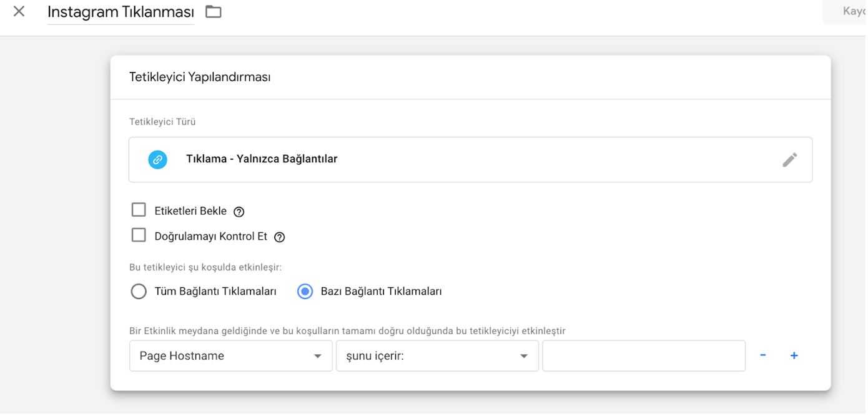The width and height of the screenshot is (868, 416).
Task: Enable the Etiketleri Bekle checkbox
Action: click(139, 210)
